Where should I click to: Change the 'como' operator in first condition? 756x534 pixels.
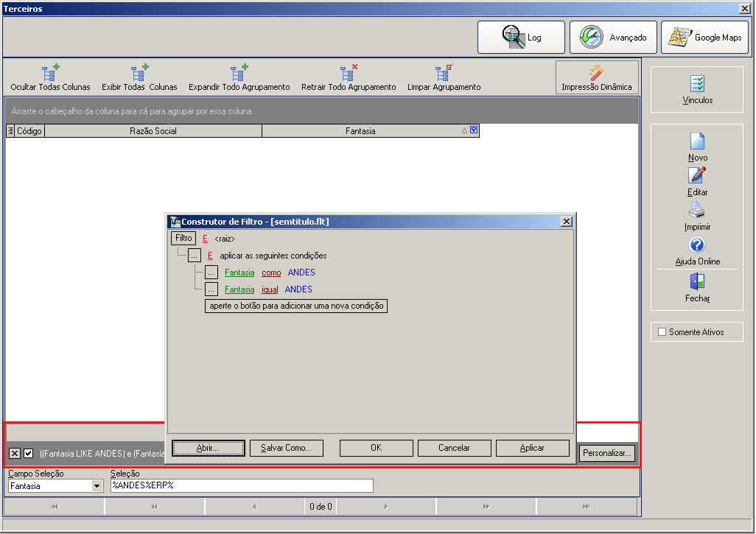coord(271,273)
